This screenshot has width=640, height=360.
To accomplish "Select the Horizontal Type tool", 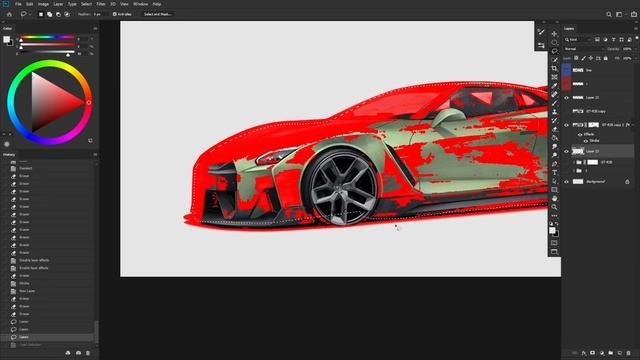I will (x=554, y=173).
